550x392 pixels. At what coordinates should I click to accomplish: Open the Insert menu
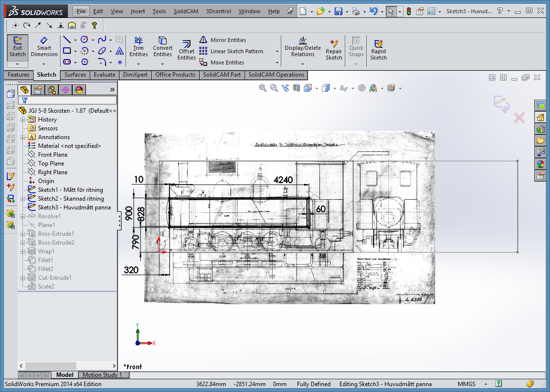tap(138, 11)
